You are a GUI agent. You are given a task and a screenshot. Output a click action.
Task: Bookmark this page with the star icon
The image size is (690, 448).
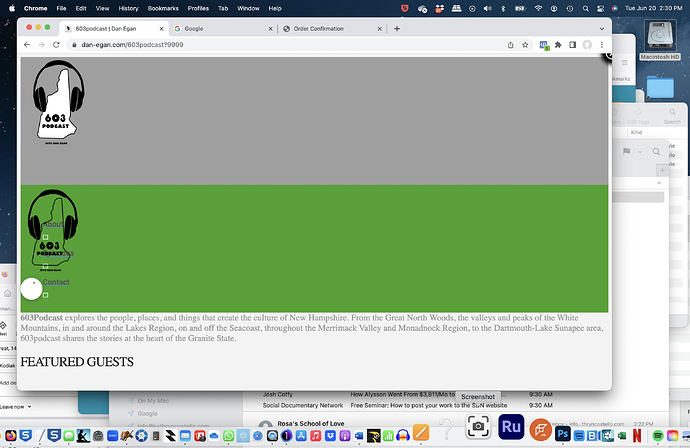pos(525,45)
